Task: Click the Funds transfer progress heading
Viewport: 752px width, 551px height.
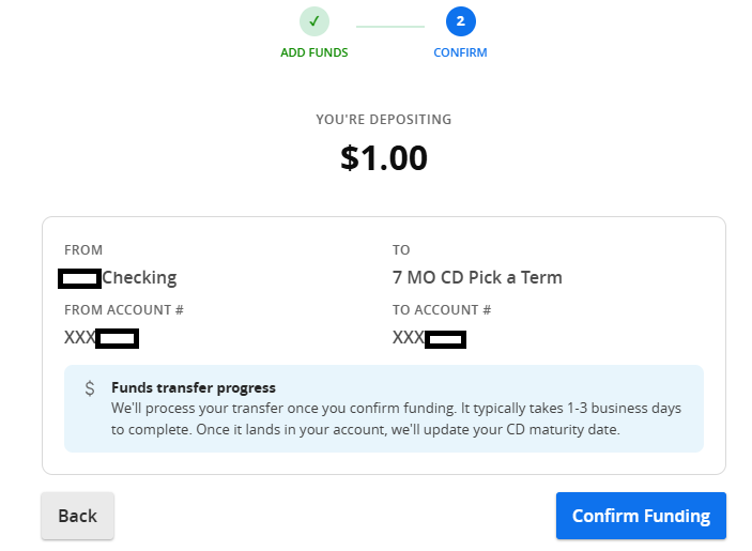Action: tap(193, 387)
